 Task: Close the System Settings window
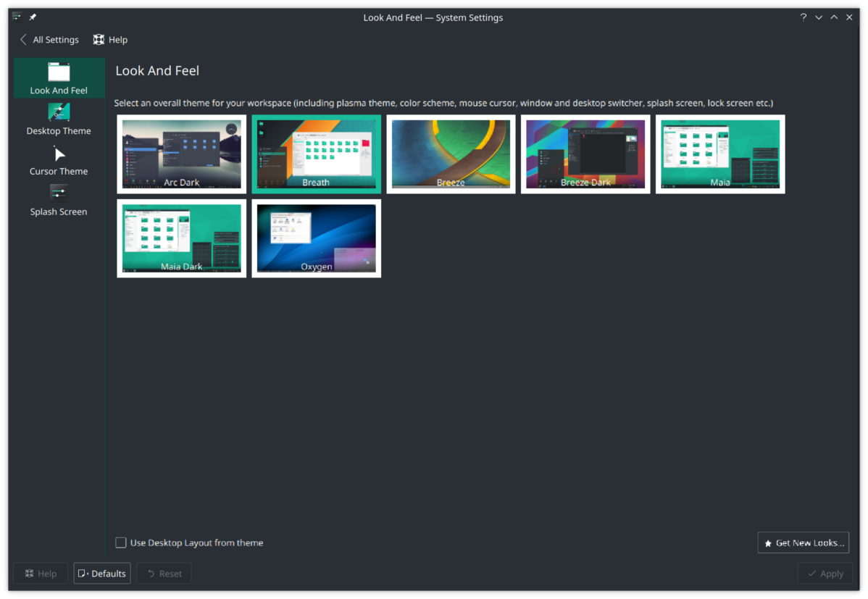[849, 17]
